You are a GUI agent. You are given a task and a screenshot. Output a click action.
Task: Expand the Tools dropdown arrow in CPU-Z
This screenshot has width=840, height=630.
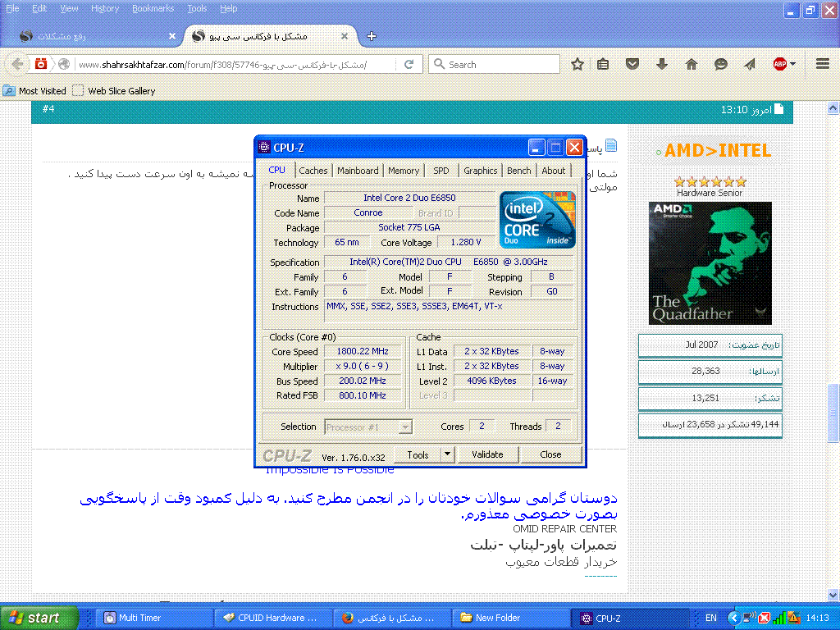tap(447, 454)
